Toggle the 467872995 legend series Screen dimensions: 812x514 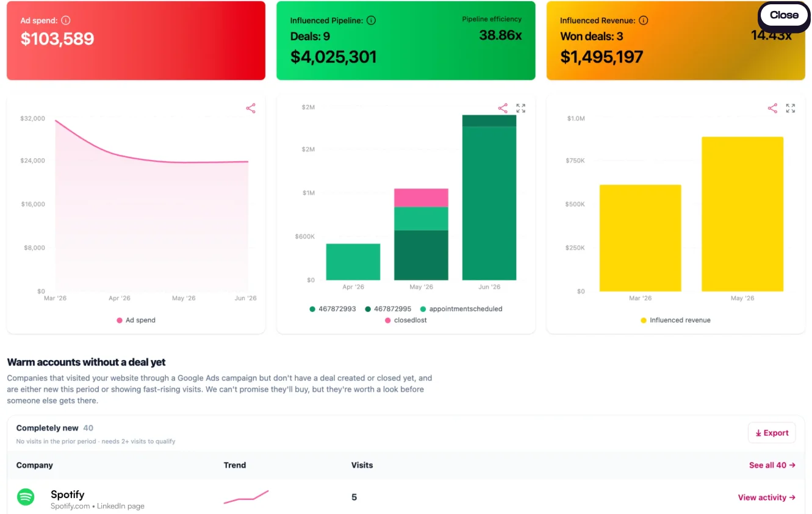pyautogui.click(x=388, y=309)
